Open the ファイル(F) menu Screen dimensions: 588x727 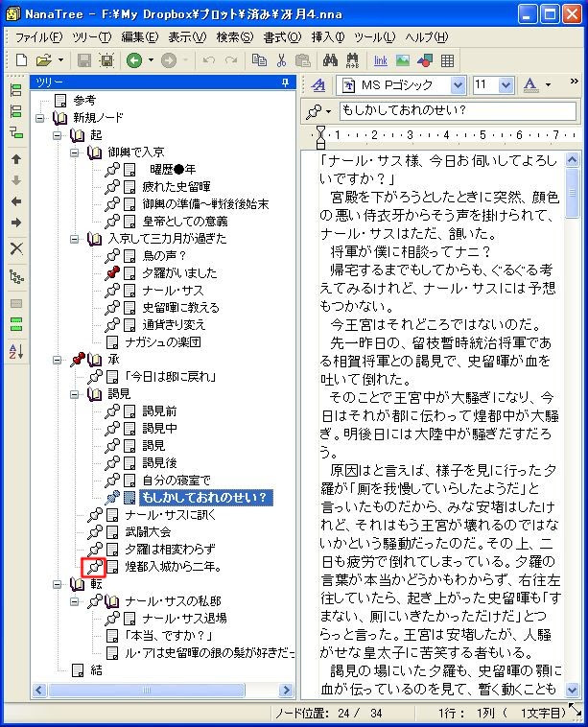39,37
